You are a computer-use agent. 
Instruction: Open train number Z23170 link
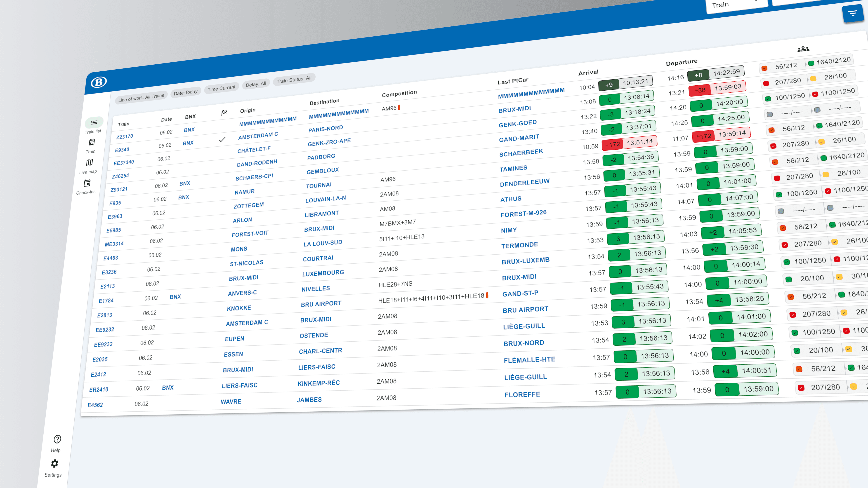(124, 137)
